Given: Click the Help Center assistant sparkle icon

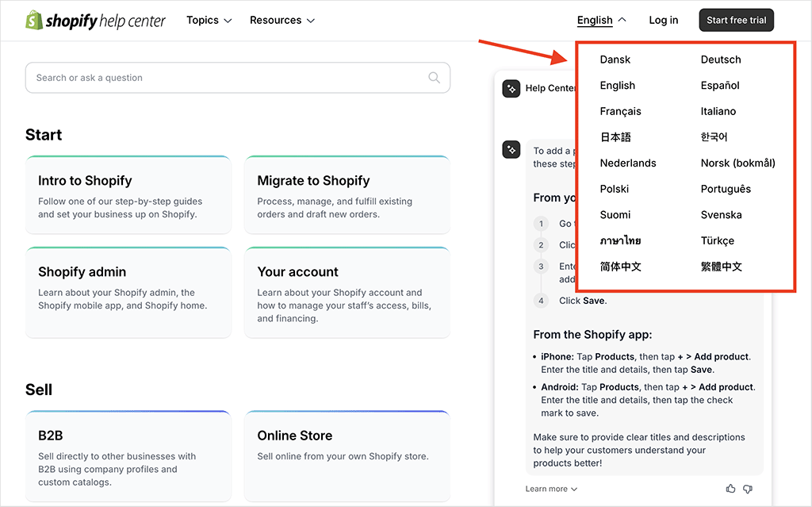Looking at the screenshot, I should point(511,89).
